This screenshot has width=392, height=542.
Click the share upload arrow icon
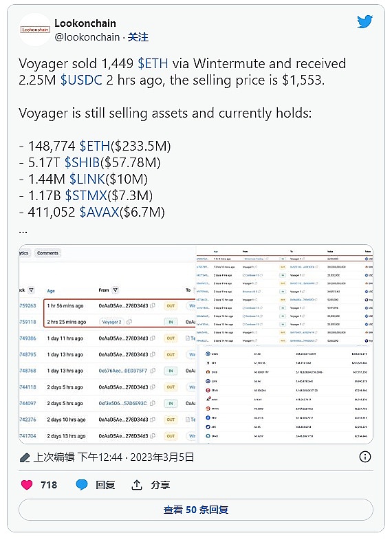click(x=137, y=485)
